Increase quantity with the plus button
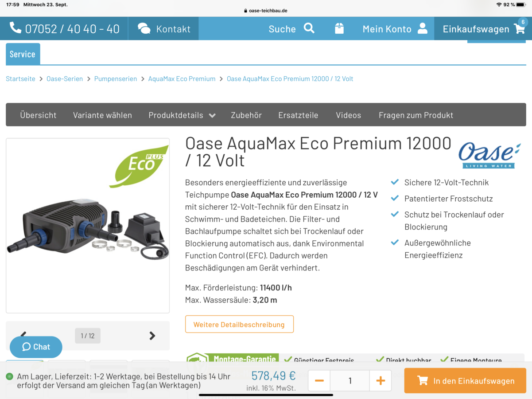The image size is (532, 399). point(381,381)
